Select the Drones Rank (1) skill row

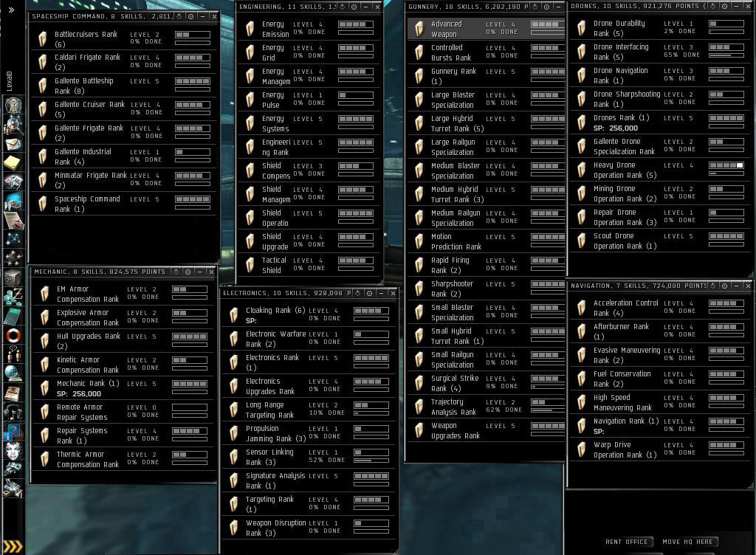pyautogui.click(x=659, y=123)
